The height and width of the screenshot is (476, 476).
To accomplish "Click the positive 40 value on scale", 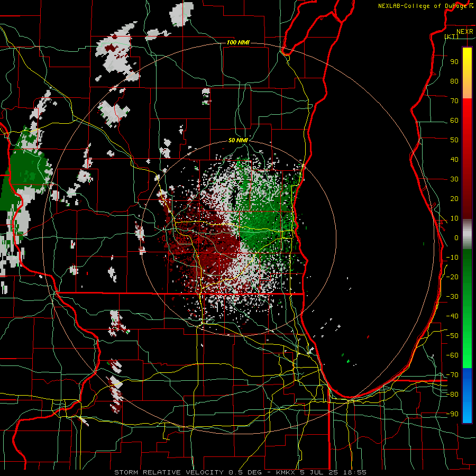I will (x=454, y=159).
